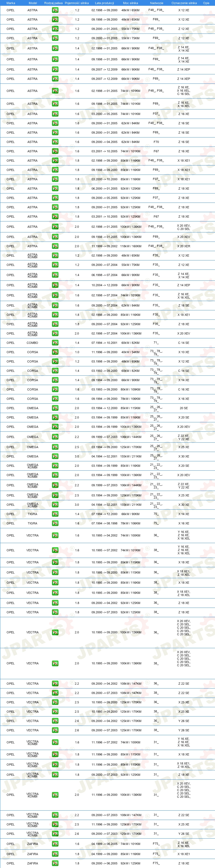The height and width of the screenshot is (868, 215).
Task: Click the fuel icon in the Corsa X 12 XE row
Action: 55,361
